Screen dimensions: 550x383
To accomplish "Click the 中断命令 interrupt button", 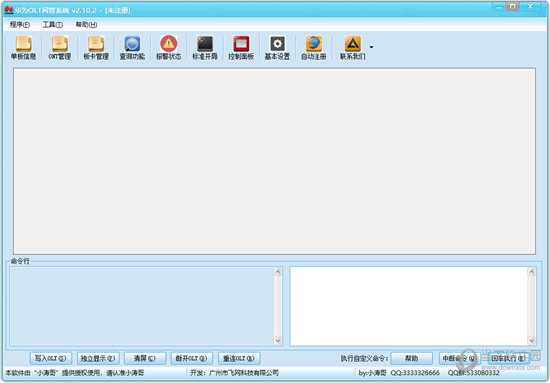I will point(460,358).
